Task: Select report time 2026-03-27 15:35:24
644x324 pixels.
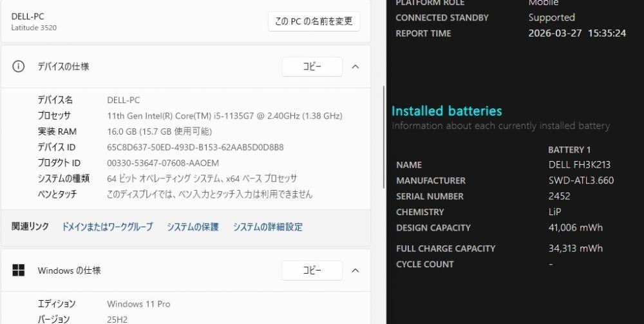Action: coord(578,33)
